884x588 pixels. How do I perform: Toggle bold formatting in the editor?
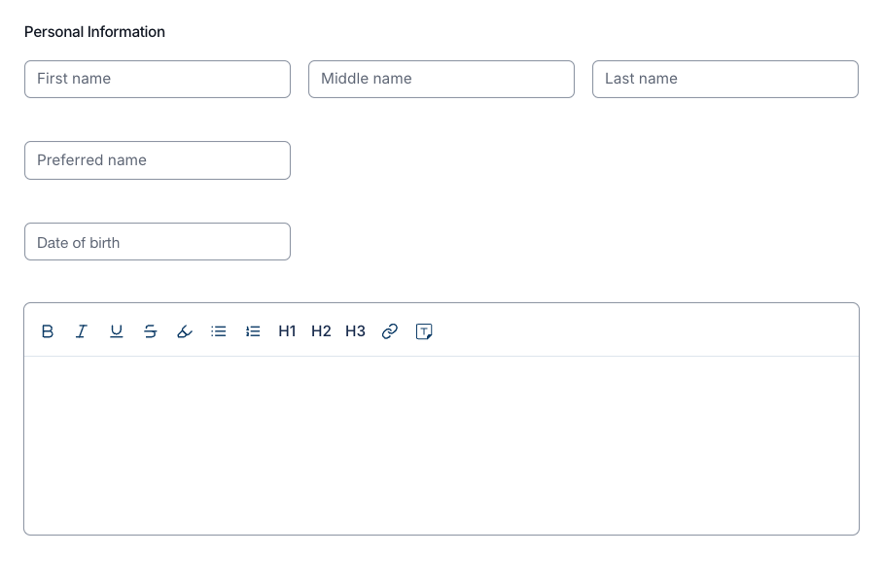48,331
